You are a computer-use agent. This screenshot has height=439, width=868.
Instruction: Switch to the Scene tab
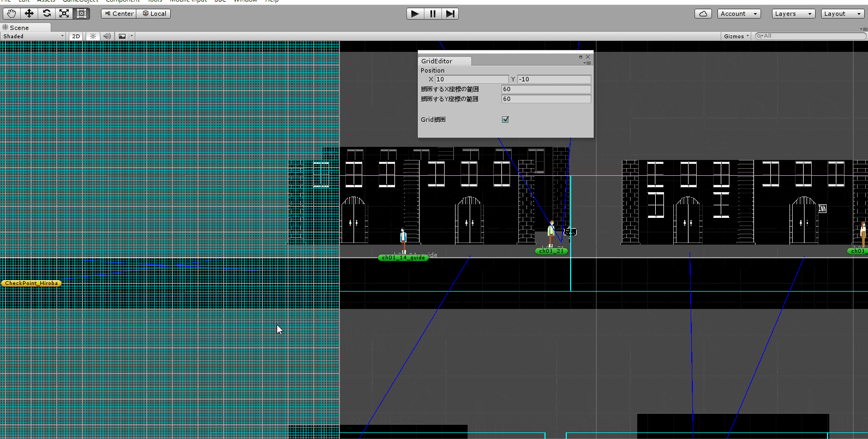click(26, 27)
